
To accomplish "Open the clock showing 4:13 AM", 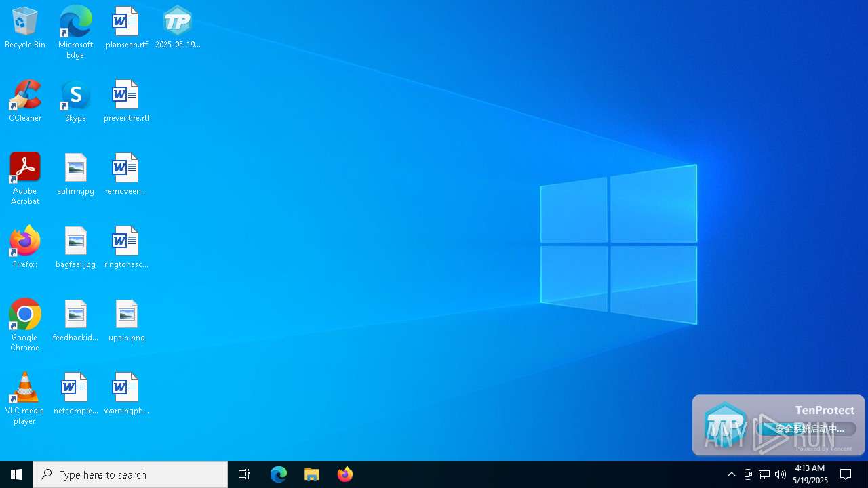I will click(x=810, y=474).
